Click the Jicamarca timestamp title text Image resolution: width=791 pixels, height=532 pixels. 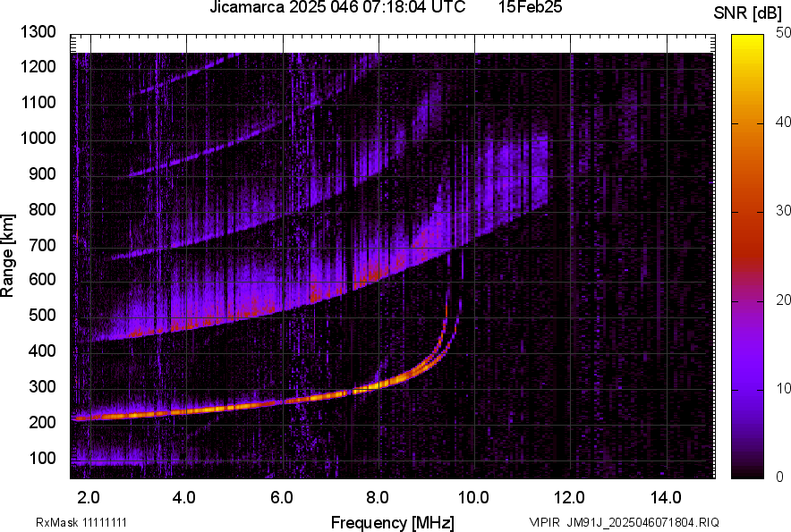(x=336, y=8)
